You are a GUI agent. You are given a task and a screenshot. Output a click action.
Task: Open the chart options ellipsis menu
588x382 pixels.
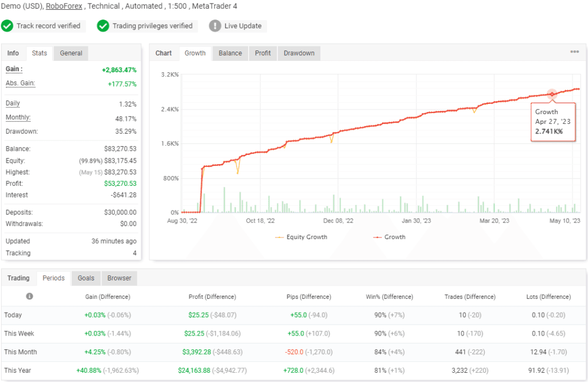574,52
